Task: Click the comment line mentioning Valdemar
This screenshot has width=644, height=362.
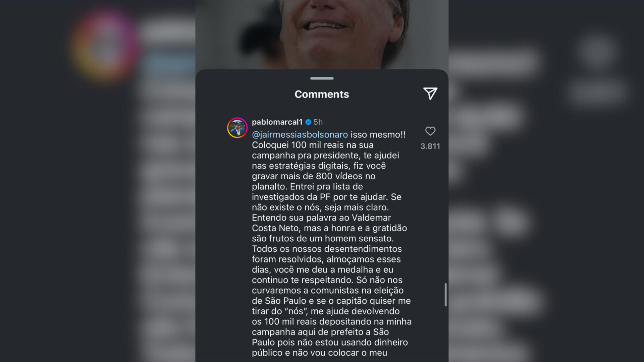Action: click(x=321, y=218)
